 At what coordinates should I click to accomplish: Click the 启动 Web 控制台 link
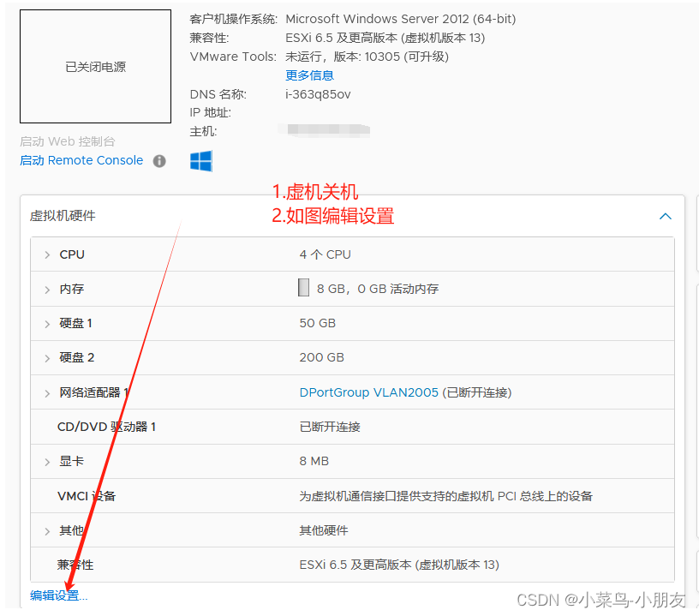tap(68, 141)
